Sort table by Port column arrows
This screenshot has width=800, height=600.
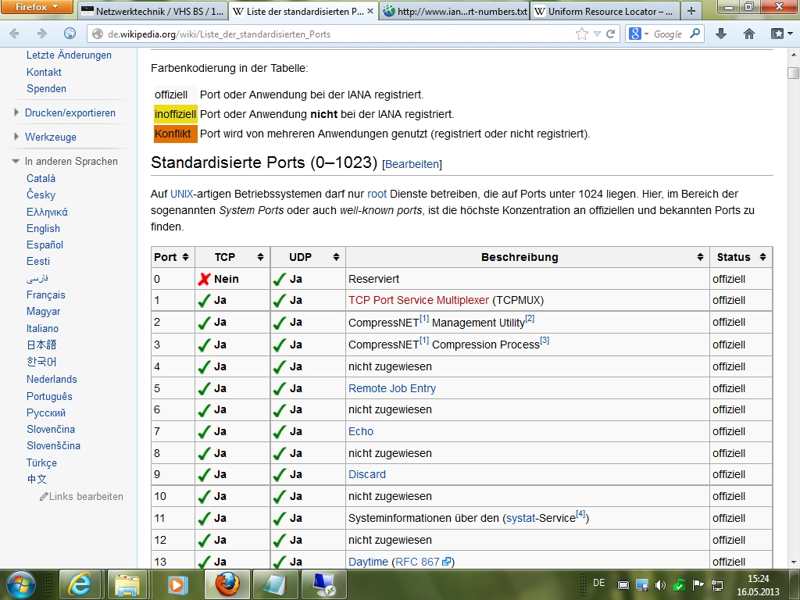tap(185, 257)
